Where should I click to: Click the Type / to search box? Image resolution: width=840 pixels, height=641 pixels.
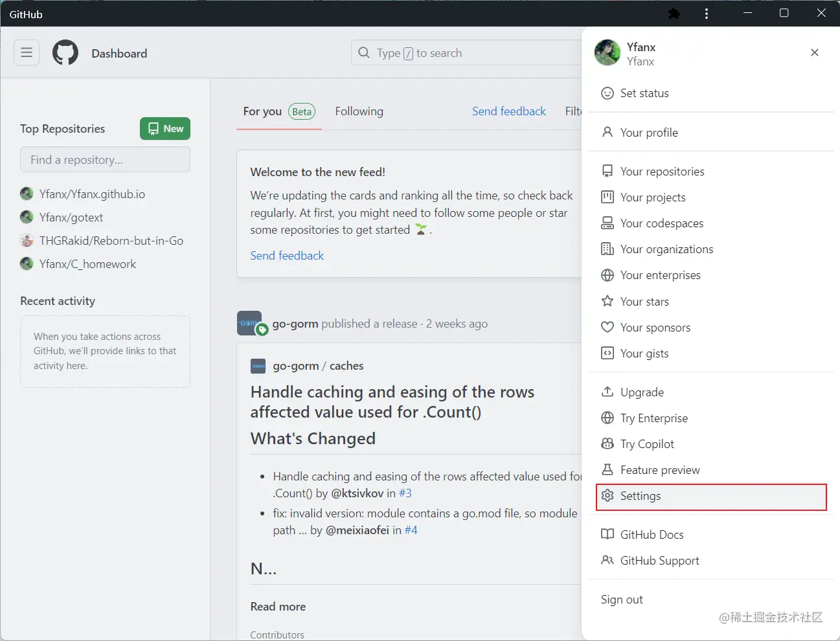coord(466,52)
